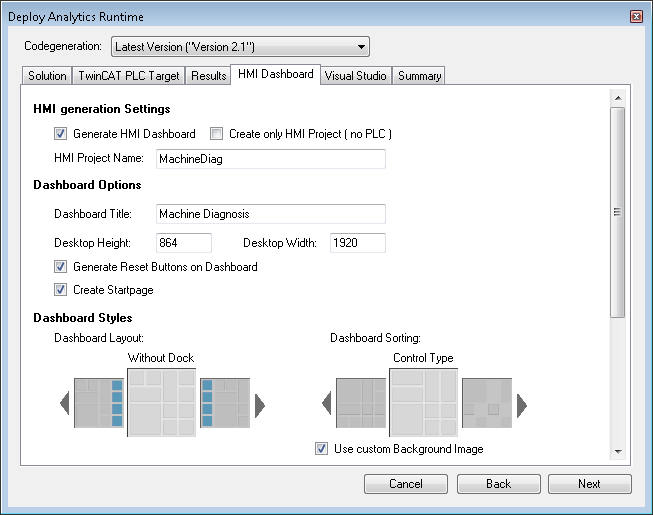Image resolution: width=653 pixels, height=515 pixels.
Task: Click the vertical scrollbar thumb
Action: click(x=618, y=212)
